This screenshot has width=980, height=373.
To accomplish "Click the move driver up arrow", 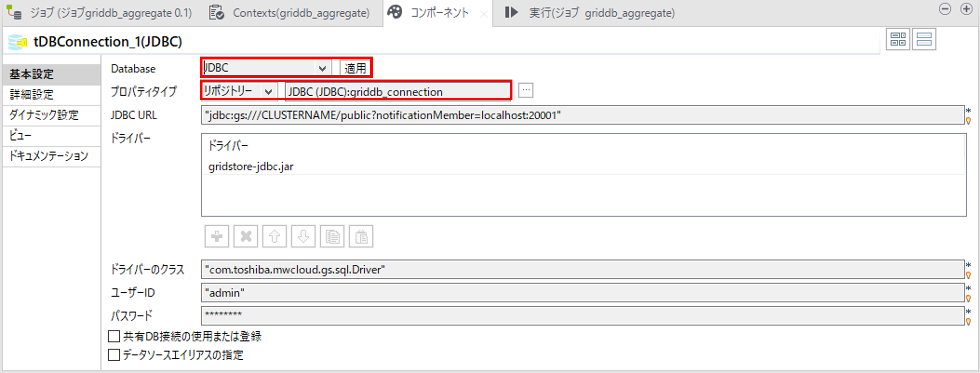I will 274,236.
